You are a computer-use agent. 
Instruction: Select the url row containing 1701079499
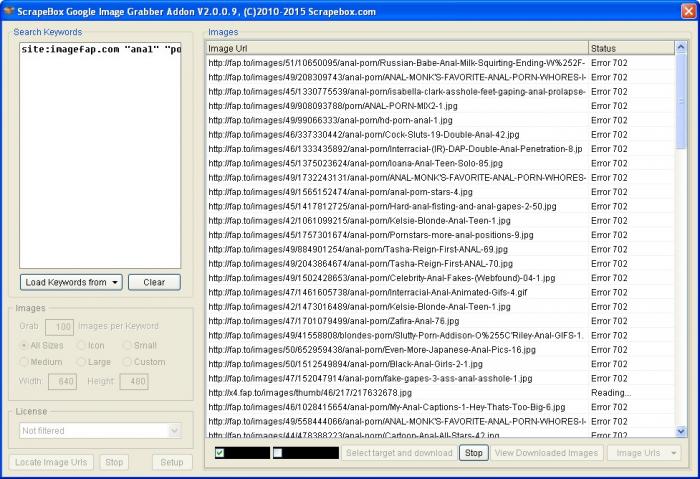pyautogui.click(x=440, y=321)
